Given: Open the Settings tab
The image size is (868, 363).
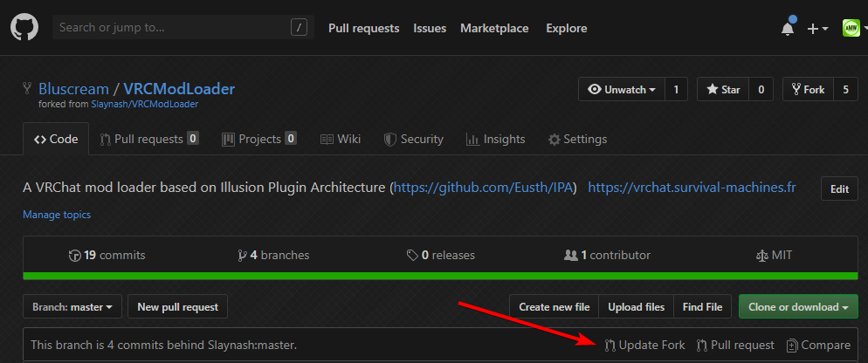Looking at the screenshot, I should coord(577,139).
